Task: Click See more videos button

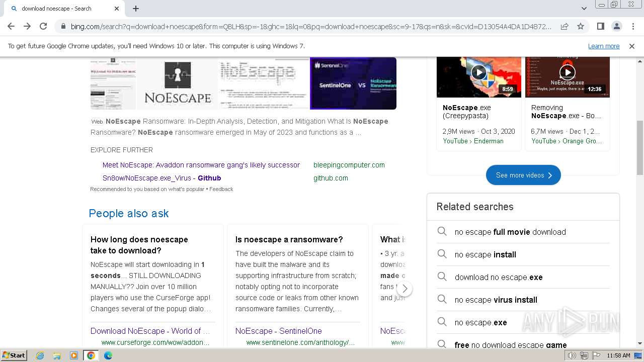Action: click(523, 175)
